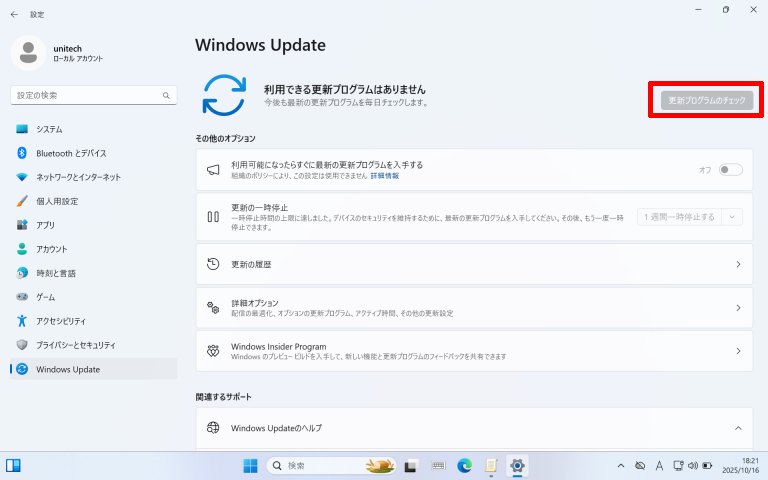768x480 pixels.
Task: Collapse the Windows Updateのヘルプ section
Action: coord(738,428)
